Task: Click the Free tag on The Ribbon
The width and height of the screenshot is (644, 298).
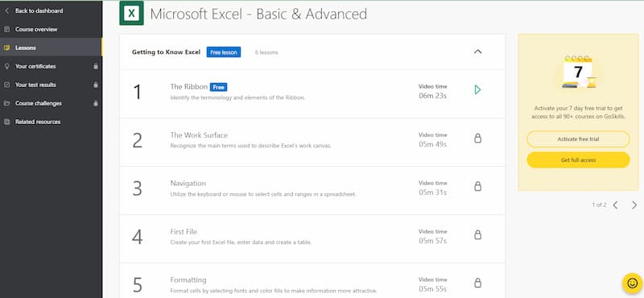Action: coord(218,87)
